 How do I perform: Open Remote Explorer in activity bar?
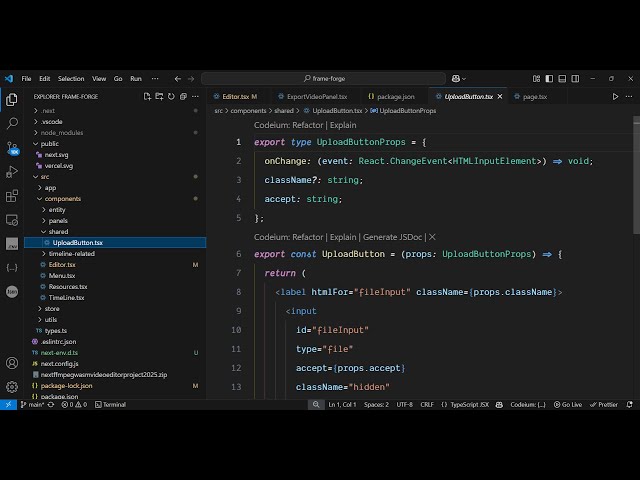[x=12, y=220]
